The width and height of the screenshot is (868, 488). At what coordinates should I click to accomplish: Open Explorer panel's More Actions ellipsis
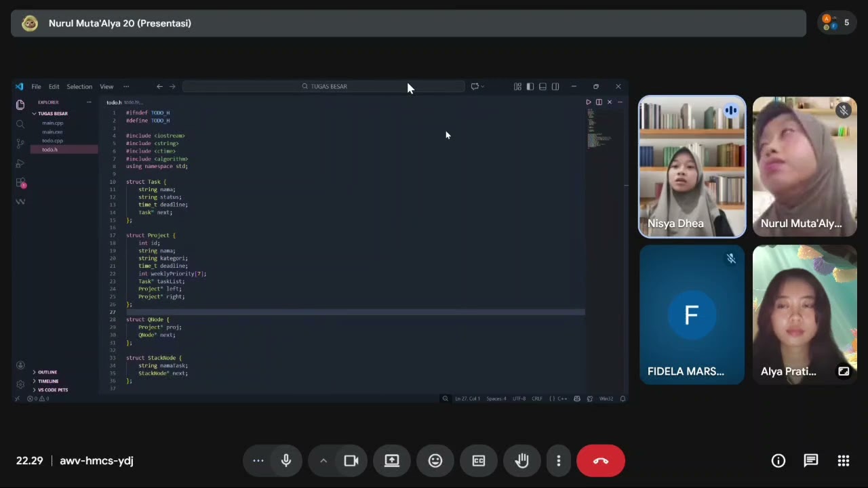coord(89,102)
